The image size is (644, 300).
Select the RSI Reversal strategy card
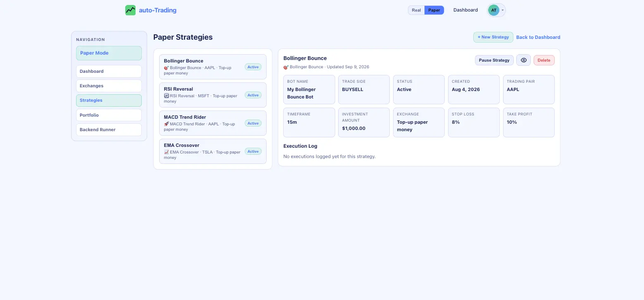pos(213,95)
